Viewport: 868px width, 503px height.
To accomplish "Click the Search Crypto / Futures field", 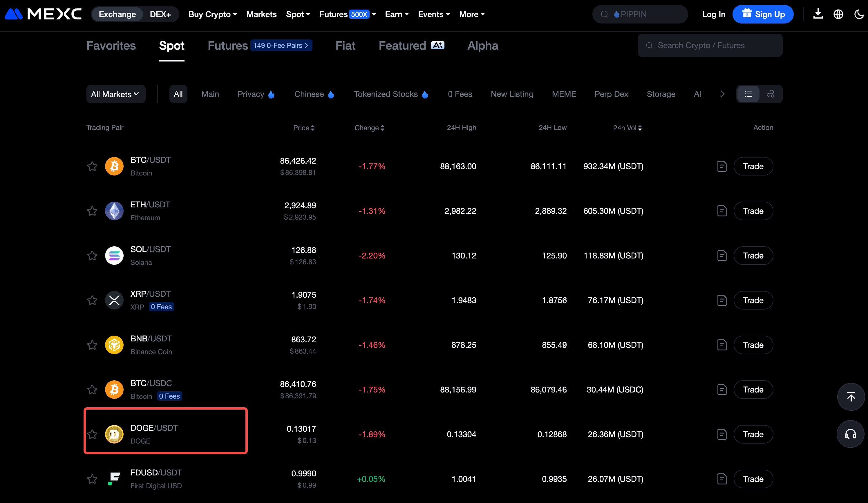I will (710, 46).
